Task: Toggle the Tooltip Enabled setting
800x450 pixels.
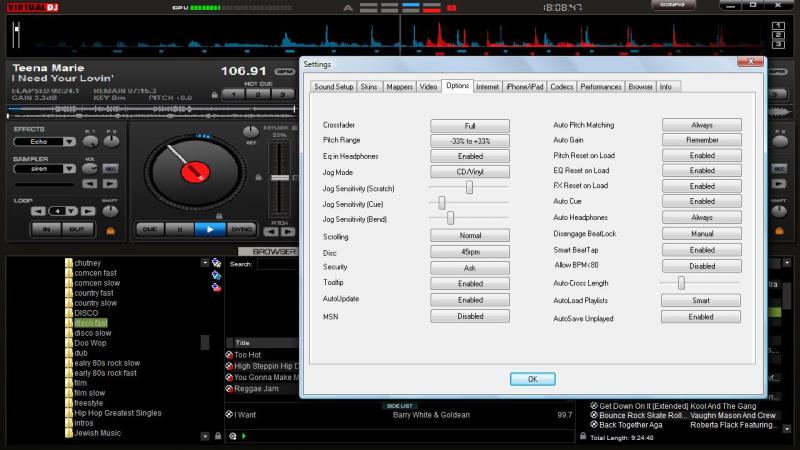Action: click(x=470, y=284)
